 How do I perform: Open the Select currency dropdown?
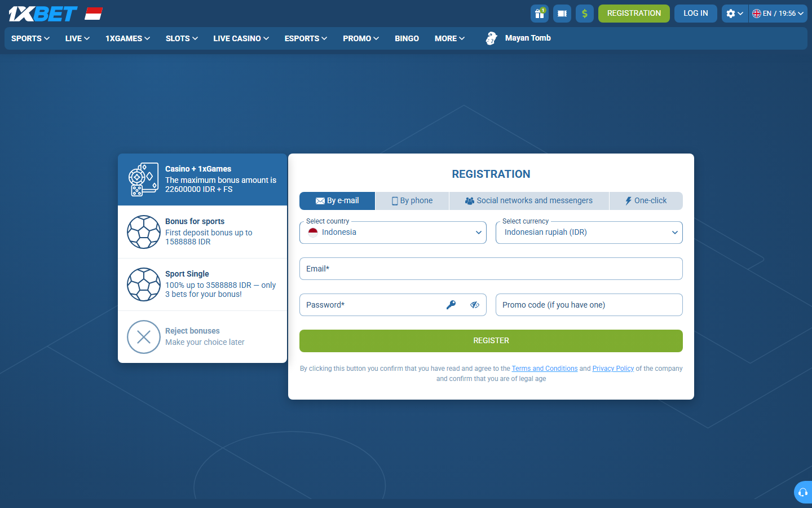tap(589, 233)
